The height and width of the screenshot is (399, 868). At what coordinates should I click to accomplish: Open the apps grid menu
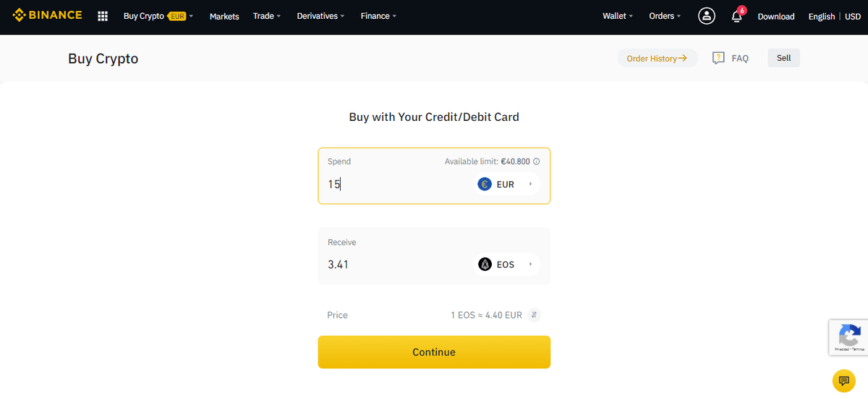coord(103,16)
